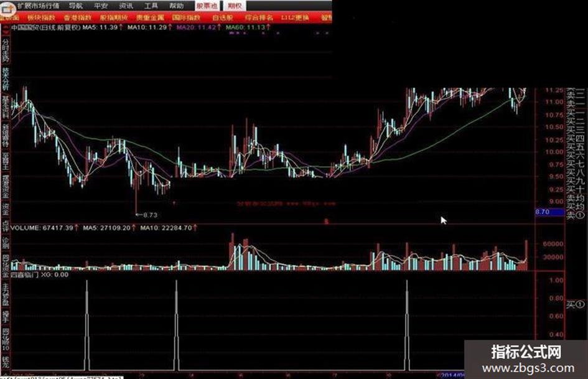Open 综合排名 in the red toolbar
Viewport: 588px width, 379px height.
259,17
